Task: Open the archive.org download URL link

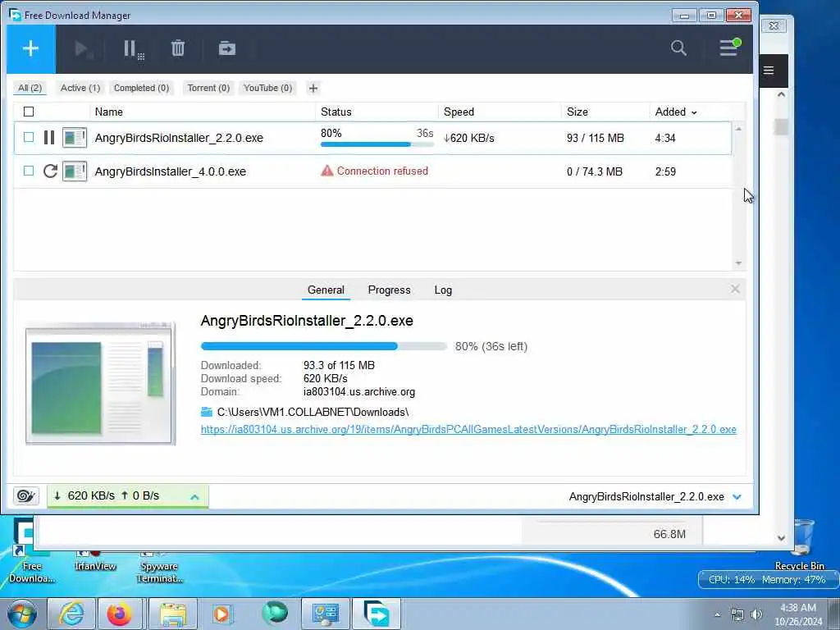Action: 468,429
